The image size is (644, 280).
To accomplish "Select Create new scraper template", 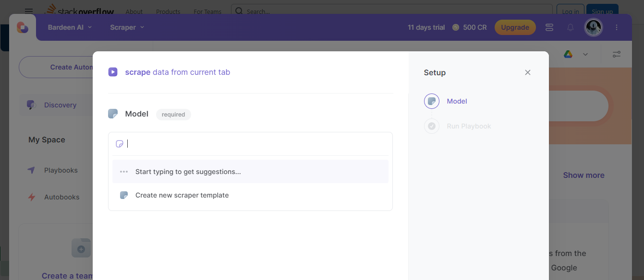I will 182,195.
